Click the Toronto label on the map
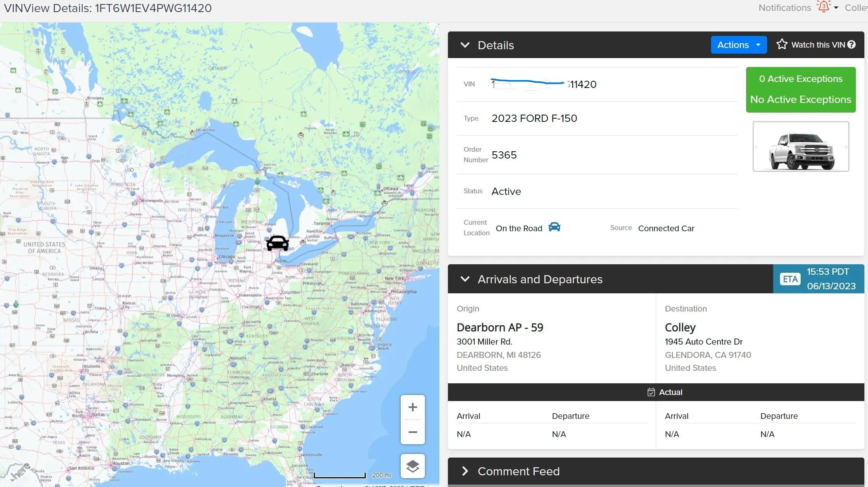The width and height of the screenshot is (868, 487). pyautogui.click(x=322, y=223)
